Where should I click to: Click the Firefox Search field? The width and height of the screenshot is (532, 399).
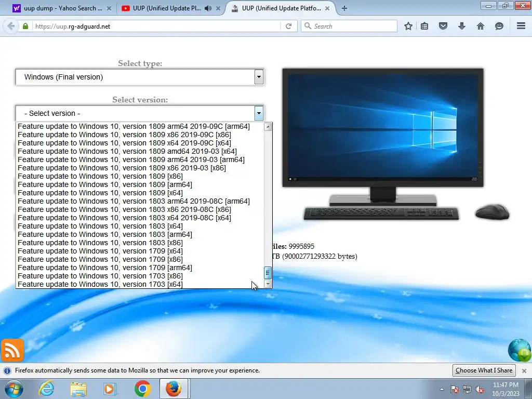coord(349,26)
